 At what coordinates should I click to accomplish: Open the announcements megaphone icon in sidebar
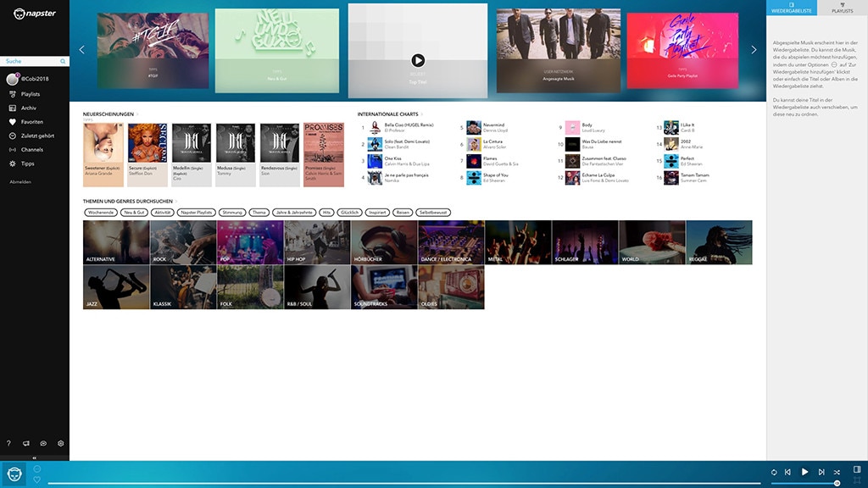coord(25,443)
